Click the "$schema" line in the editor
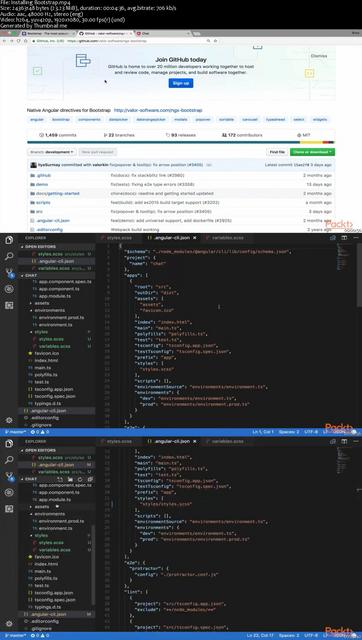Image resolution: width=362 pixels, height=640 pixels. coord(208,251)
